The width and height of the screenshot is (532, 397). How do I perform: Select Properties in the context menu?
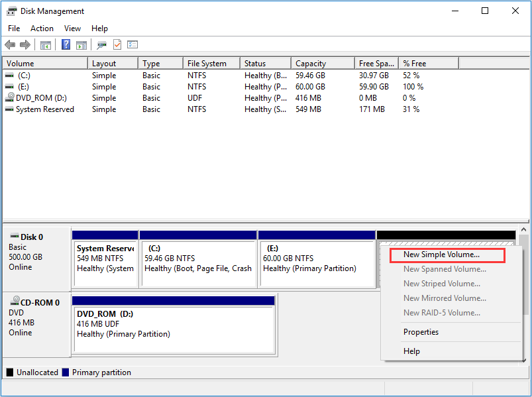pos(421,332)
